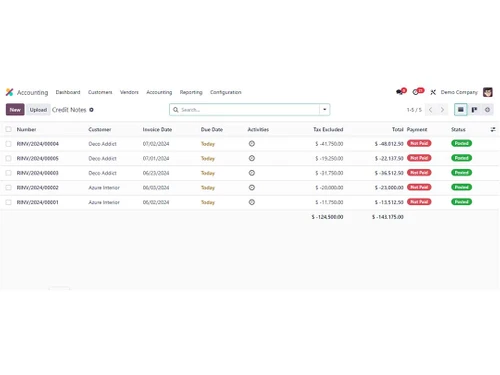Tick checkbox for RINV/2024/00005
The image size is (500, 375).
[9, 158]
